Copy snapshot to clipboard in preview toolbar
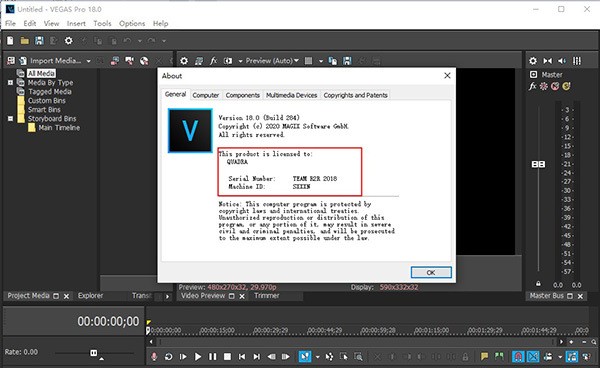The height and width of the screenshot is (368, 600). click(333, 61)
